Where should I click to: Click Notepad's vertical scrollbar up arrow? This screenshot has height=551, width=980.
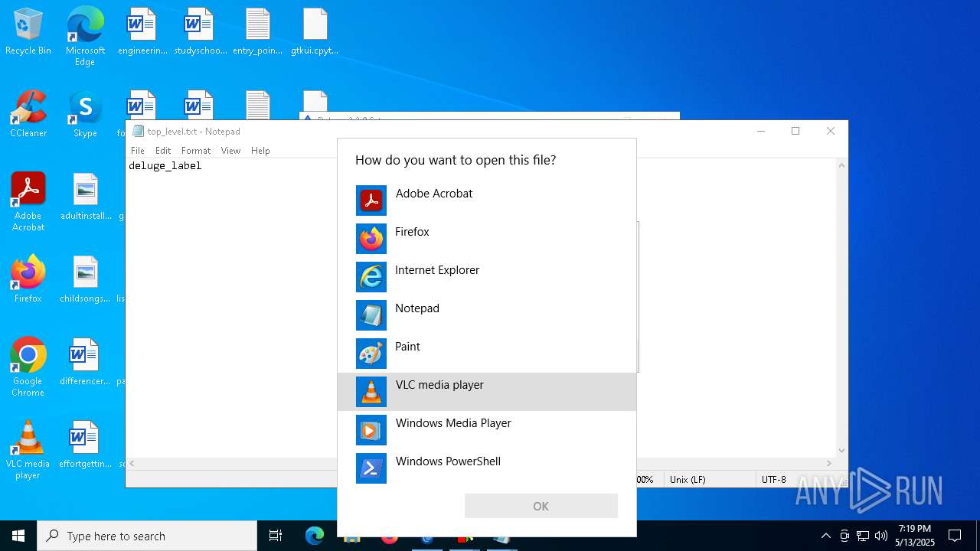pos(842,165)
